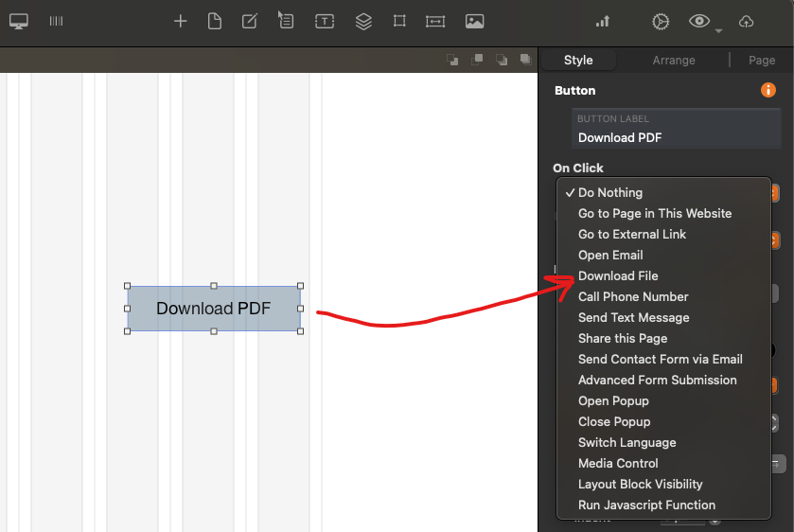Pick Open Popup in the dropdown list
The image size is (794, 532).
pyautogui.click(x=613, y=400)
